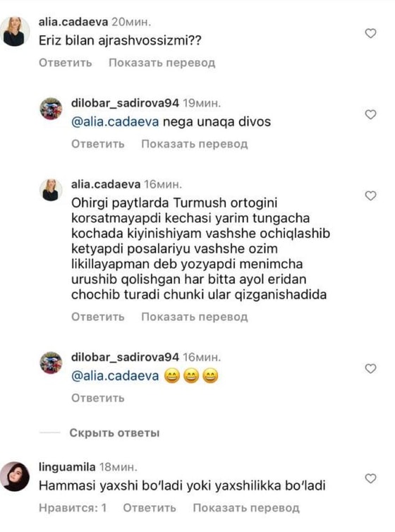Show translation for 'nega unaqa divos' reply
Screen dimensions: 395x532
194,144
